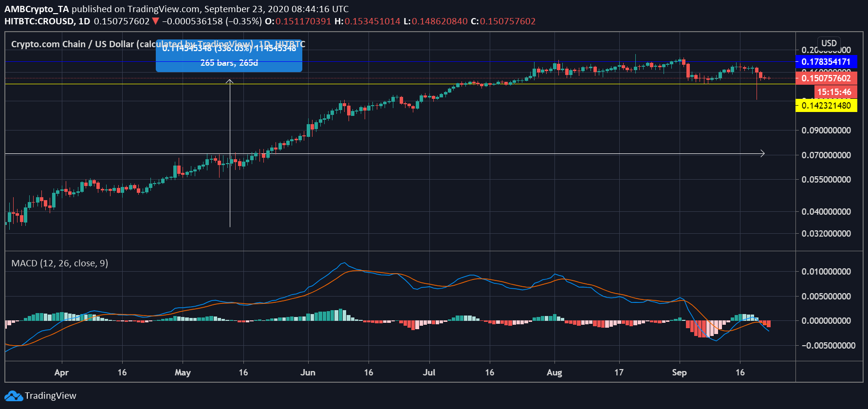Click the TradingView cloud logo icon
Image resolution: width=868 pixels, height=409 pixels.
14,396
